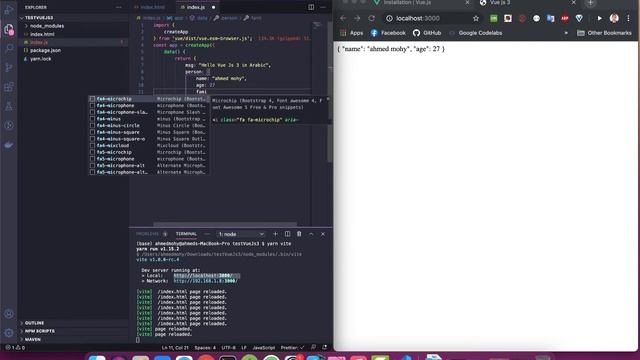
Task: Switch to the 'Installation | Vue.js' Chrome tab
Action: pos(422,3)
